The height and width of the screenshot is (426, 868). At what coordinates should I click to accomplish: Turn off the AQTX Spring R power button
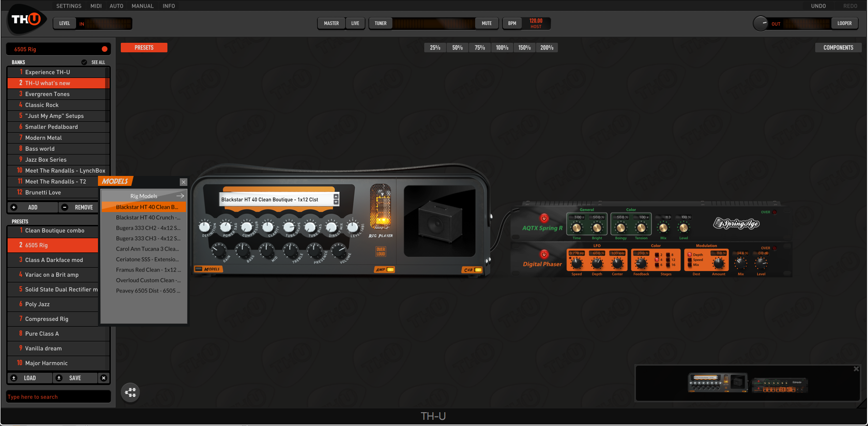coord(544,218)
